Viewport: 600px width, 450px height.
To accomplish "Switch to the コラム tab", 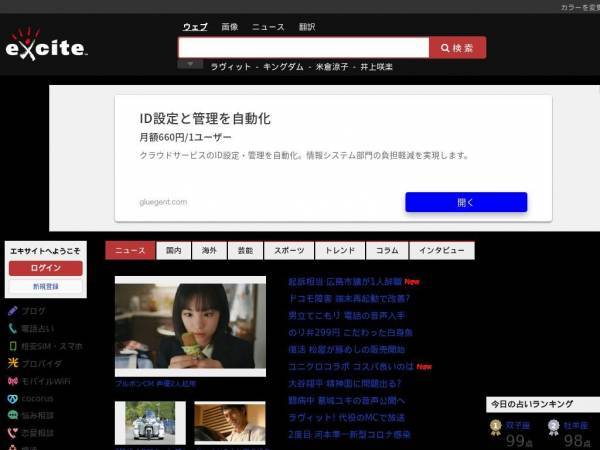I will coord(387,251).
